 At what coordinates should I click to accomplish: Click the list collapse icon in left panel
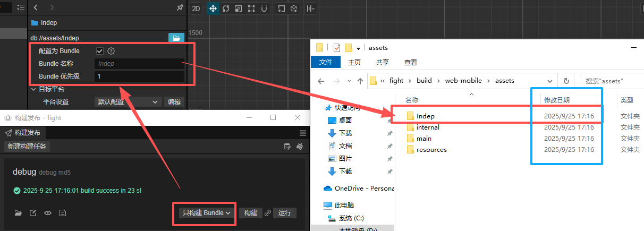(x=21, y=7)
